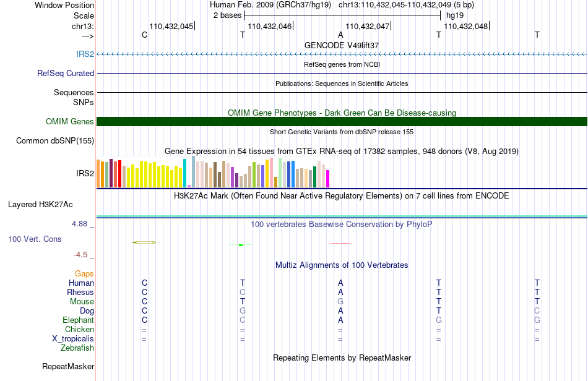Click the cyan bar in GTEx expression chart
Image resolution: width=588 pixels, height=381 pixels.
pyautogui.click(x=184, y=173)
